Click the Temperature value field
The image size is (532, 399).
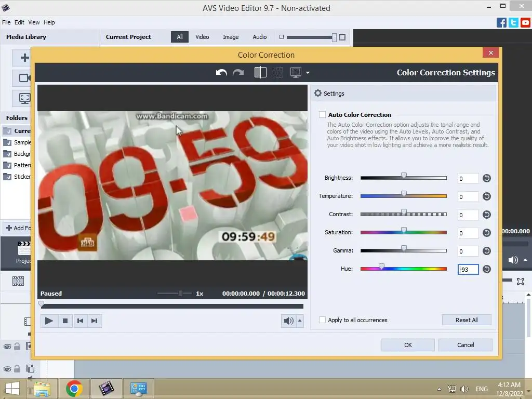click(468, 197)
